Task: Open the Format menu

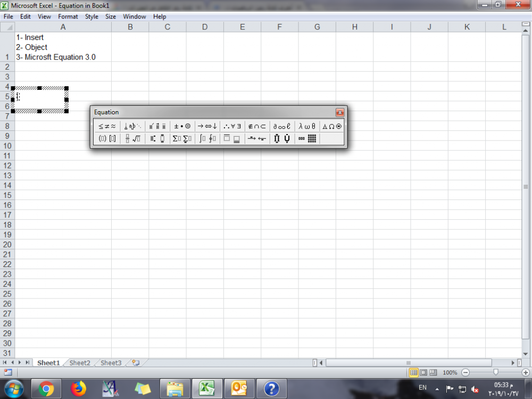Action: (x=68, y=16)
